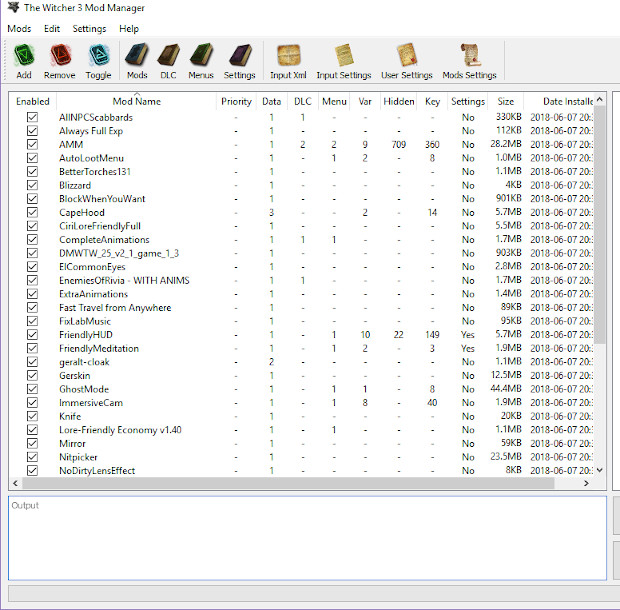Image resolution: width=620 pixels, height=610 pixels.
Task: Toggle the ImmersiveCam checkbox
Action: click(x=32, y=402)
